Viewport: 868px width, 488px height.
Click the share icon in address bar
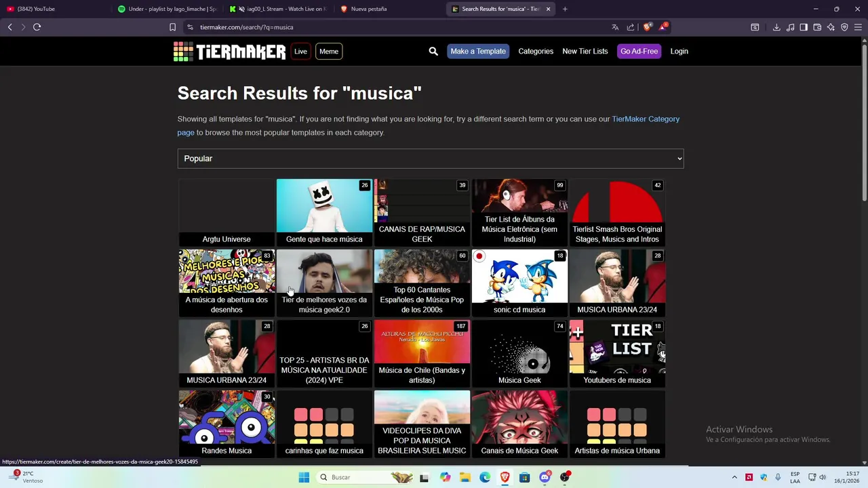coord(631,27)
